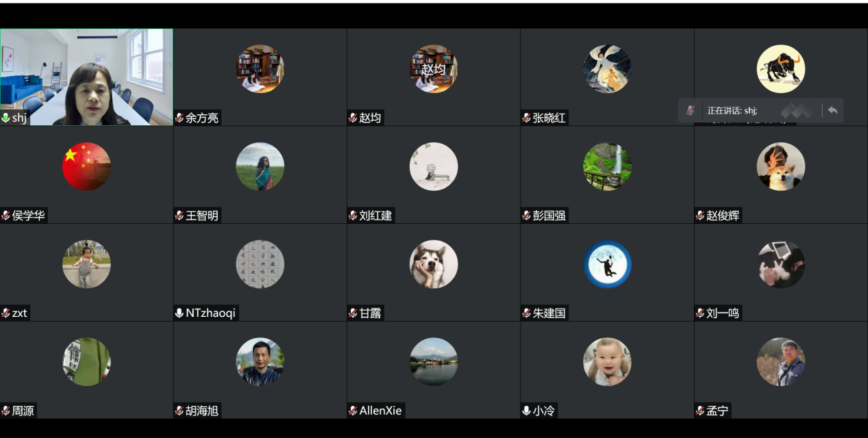Click the husky dog avatar of 甘露
868x438 pixels.
click(x=434, y=264)
